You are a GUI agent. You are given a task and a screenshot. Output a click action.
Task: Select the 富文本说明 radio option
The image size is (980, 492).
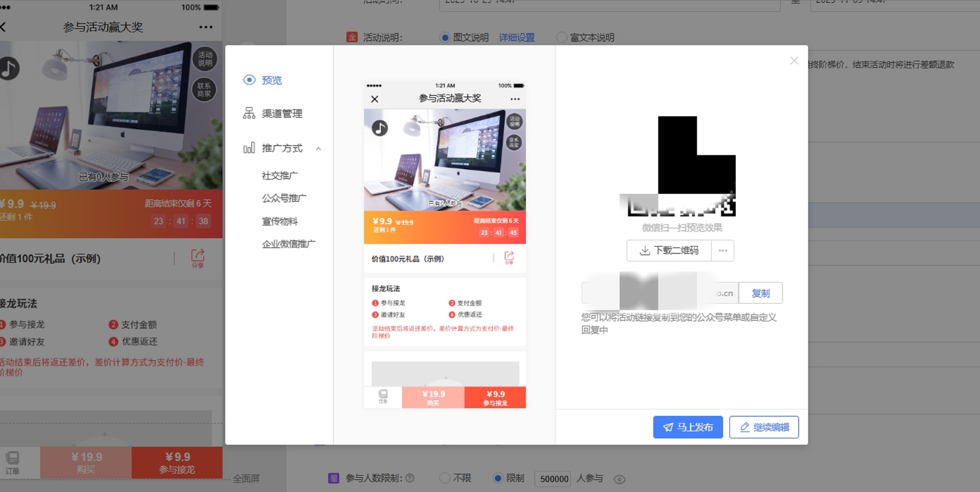(x=561, y=38)
